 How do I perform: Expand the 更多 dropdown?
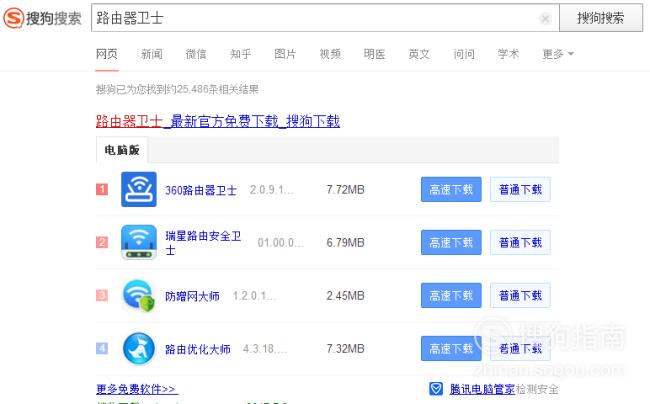click(x=558, y=54)
